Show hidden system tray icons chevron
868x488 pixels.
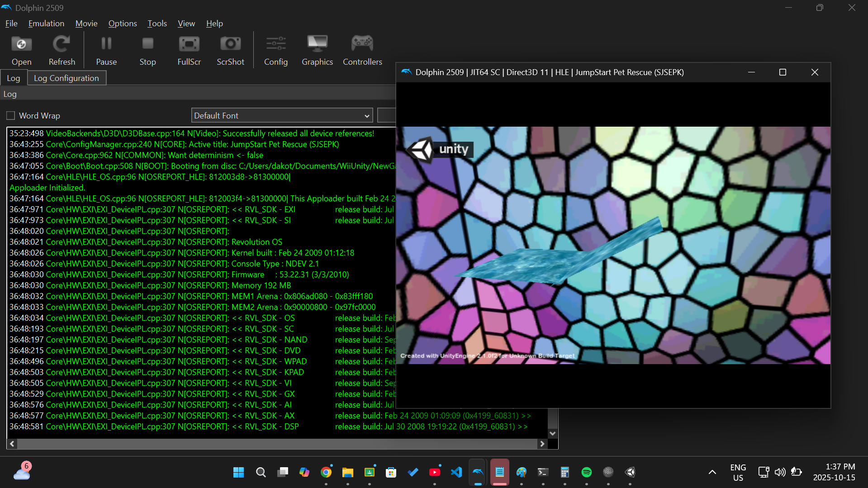coord(712,472)
